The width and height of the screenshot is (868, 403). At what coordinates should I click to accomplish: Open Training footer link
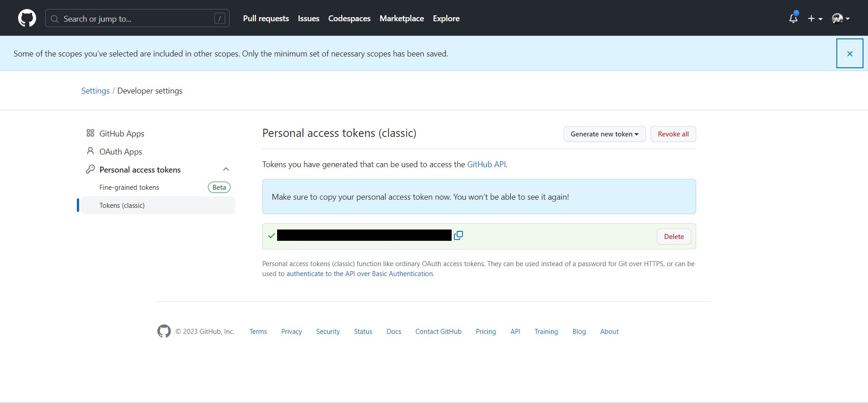click(x=546, y=332)
